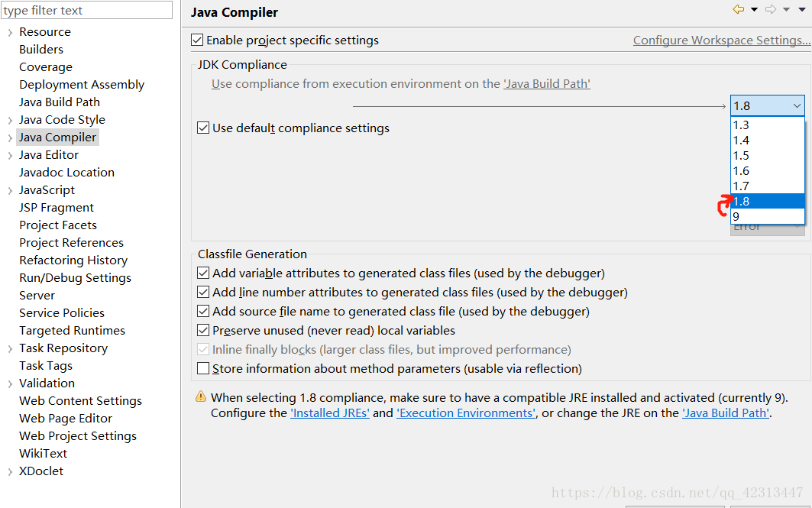Click the yellow warning icon beside compliance message
The height and width of the screenshot is (508, 812).
click(x=201, y=397)
